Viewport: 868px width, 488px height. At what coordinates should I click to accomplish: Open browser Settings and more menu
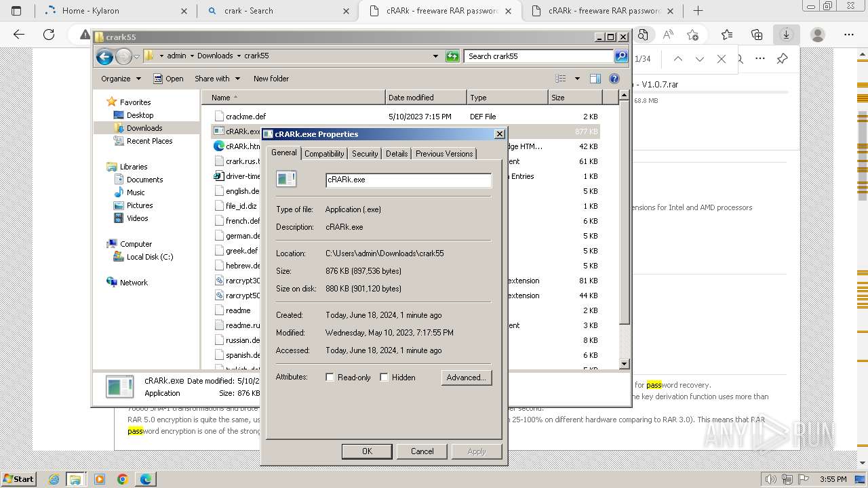coord(849,35)
